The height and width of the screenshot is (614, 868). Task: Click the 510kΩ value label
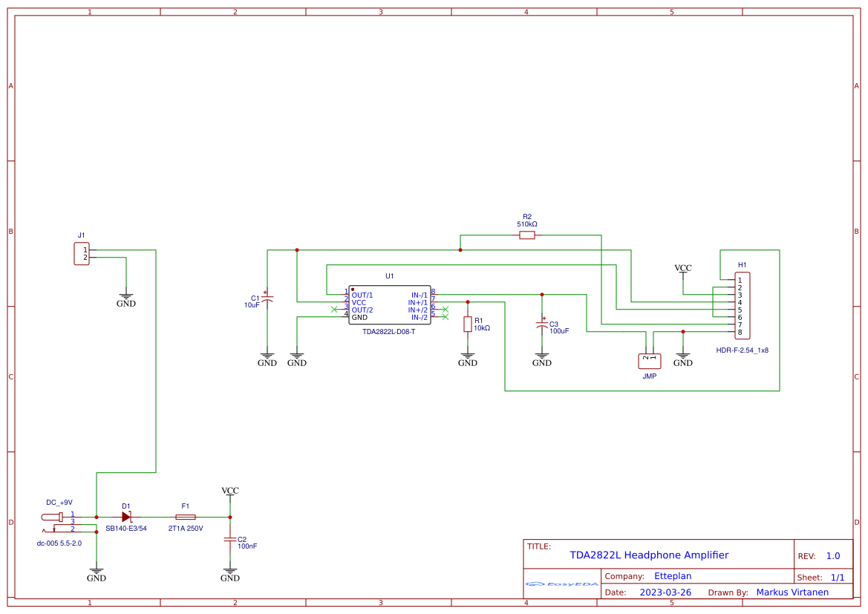[527, 224]
